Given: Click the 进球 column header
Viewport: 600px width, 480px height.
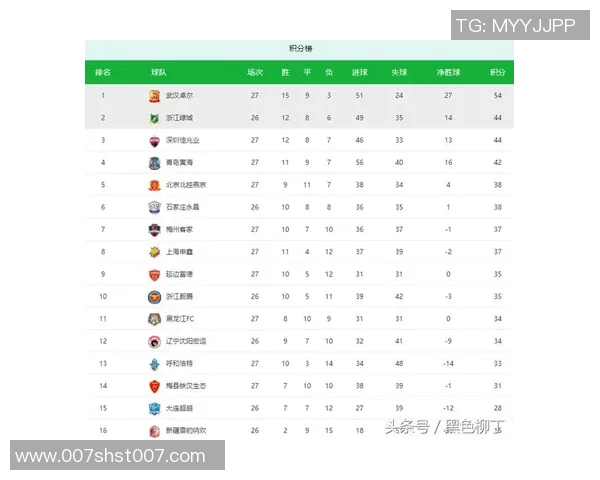Looking at the screenshot, I should click(x=360, y=72).
